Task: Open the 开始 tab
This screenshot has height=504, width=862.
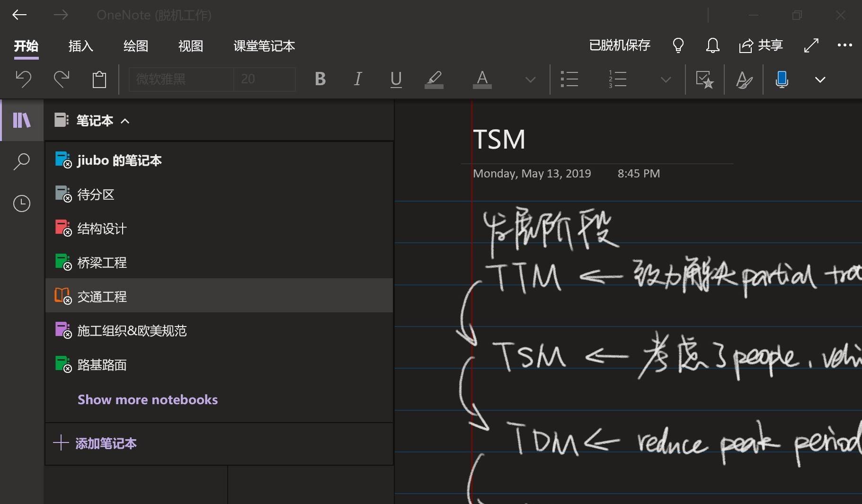Action: point(26,46)
